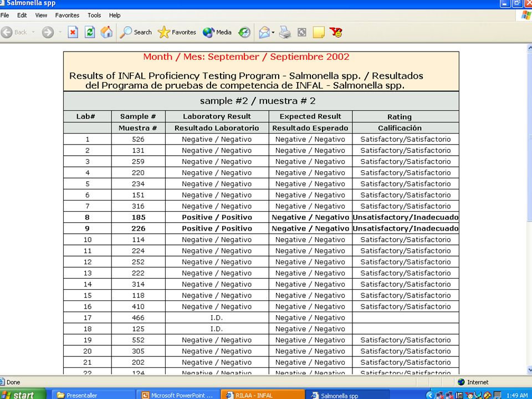Expand hidden system tray icons chevron

[430, 395]
